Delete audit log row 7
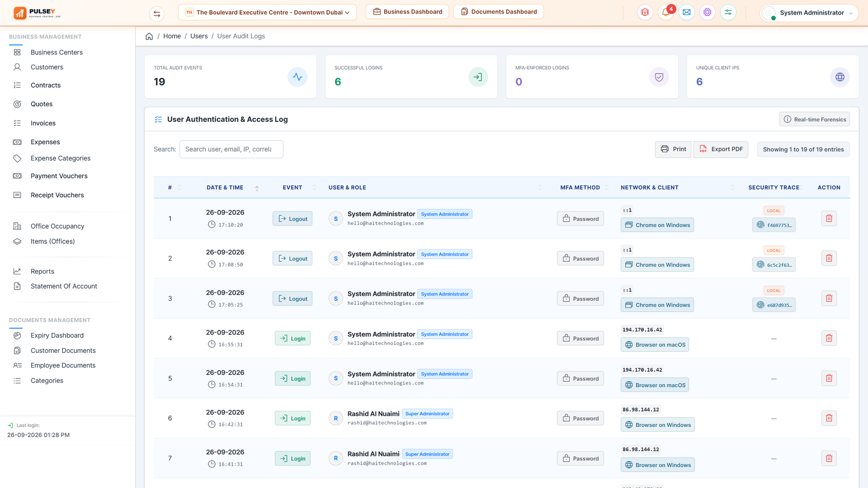Viewport: 868px width, 488px height. [829, 458]
